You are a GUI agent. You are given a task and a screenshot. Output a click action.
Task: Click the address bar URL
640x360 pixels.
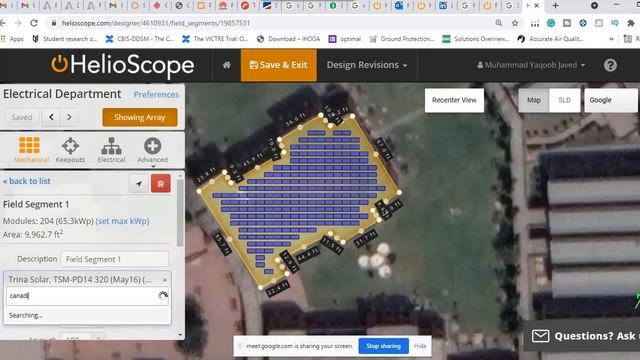(156, 23)
